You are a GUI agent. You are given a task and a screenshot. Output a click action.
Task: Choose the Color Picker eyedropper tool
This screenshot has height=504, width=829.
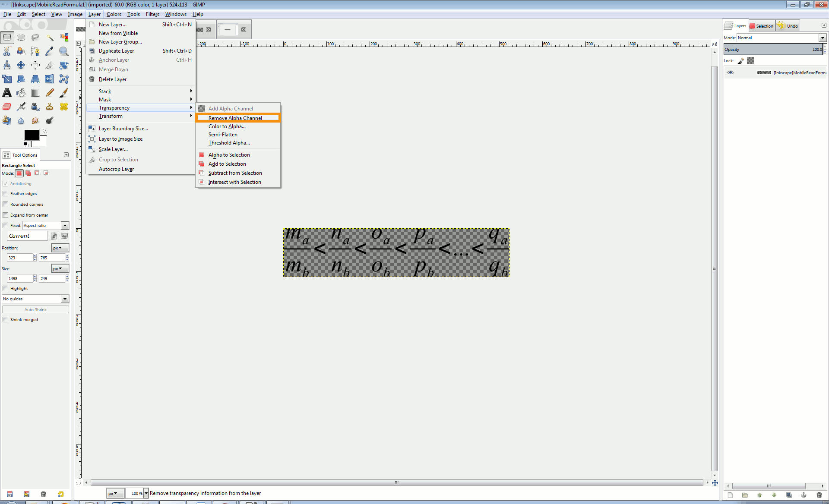(50, 51)
